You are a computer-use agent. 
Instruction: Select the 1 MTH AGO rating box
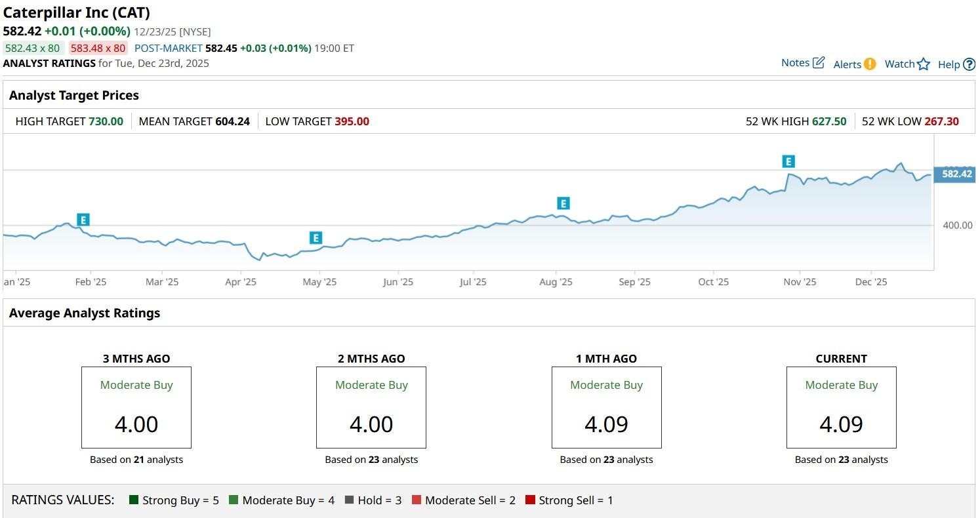click(x=606, y=407)
